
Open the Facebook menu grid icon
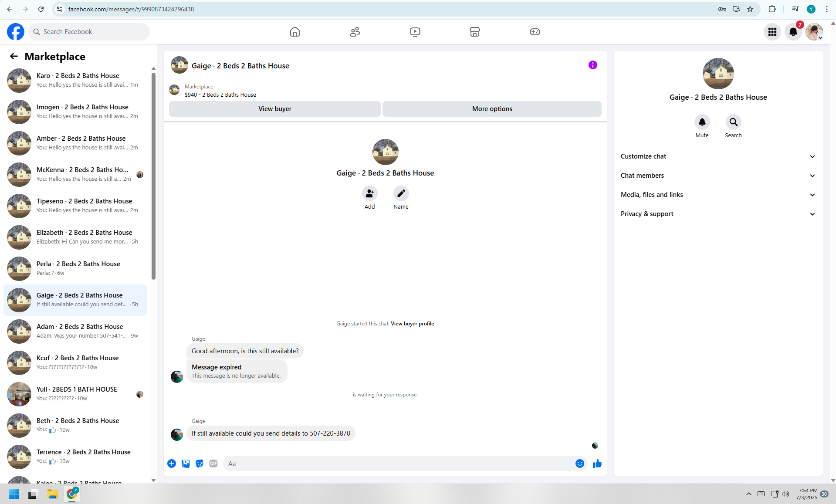pyautogui.click(x=772, y=32)
